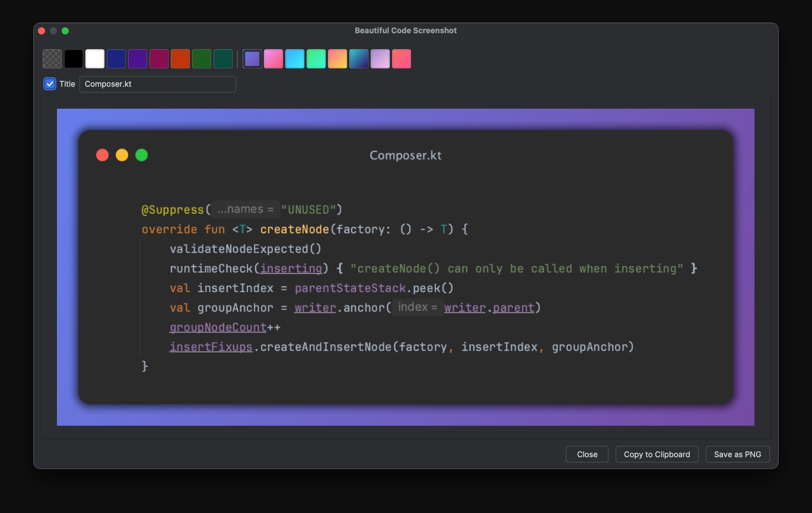The width and height of the screenshot is (812, 513).
Task: Select the transparent background swatch
Action: [x=52, y=58]
